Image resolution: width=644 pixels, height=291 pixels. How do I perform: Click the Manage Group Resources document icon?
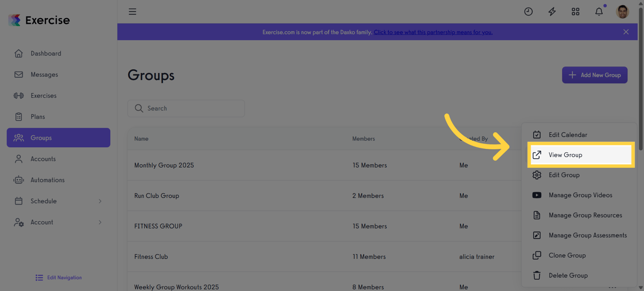[537, 215]
